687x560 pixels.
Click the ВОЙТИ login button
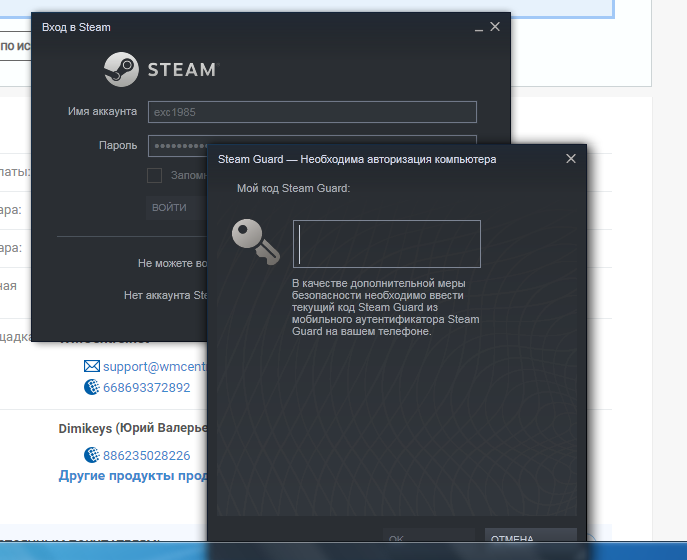(x=176, y=207)
